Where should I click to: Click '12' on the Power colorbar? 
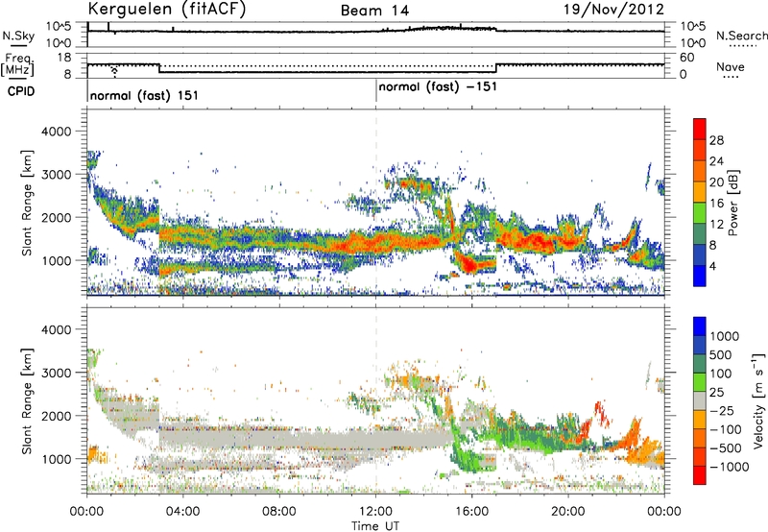click(716, 225)
